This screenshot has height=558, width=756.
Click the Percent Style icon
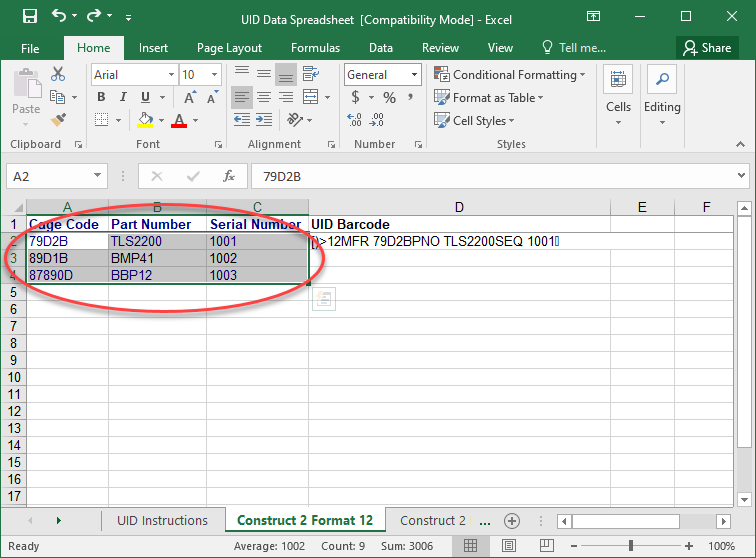tap(389, 97)
